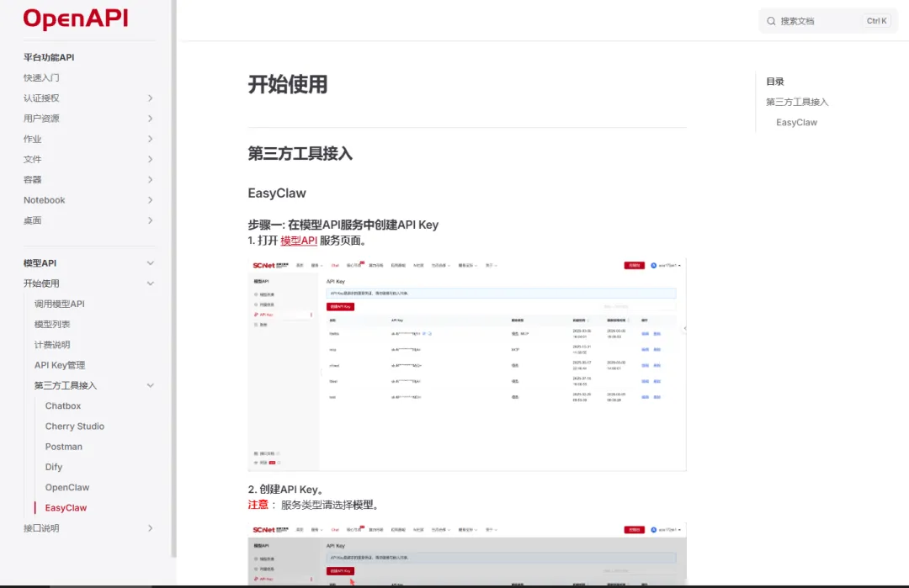Click the Ctrl K shortcut badge
The width and height of the screenshot is (909, 588).
876,21
